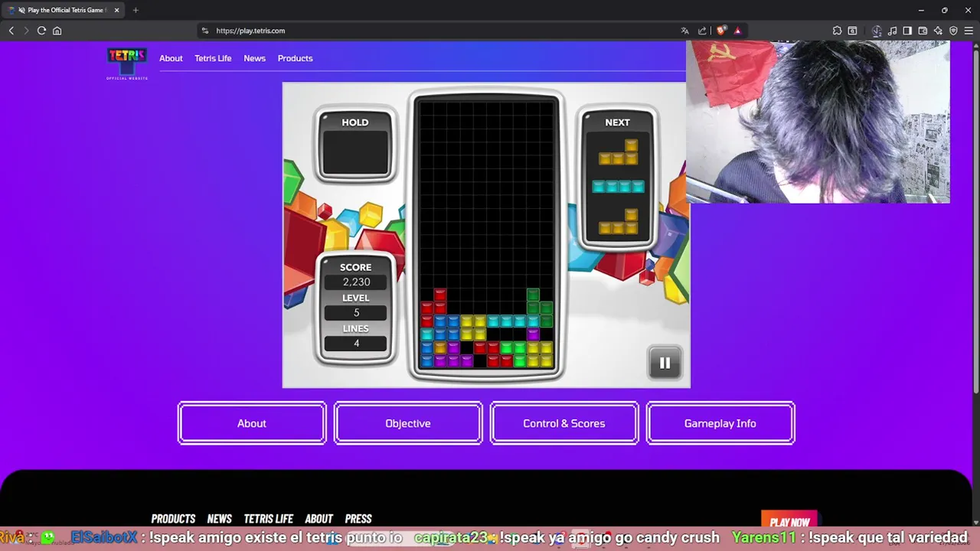Click the NEXT panel label
The image size is (980, 551).
click(x=617, y=122)
